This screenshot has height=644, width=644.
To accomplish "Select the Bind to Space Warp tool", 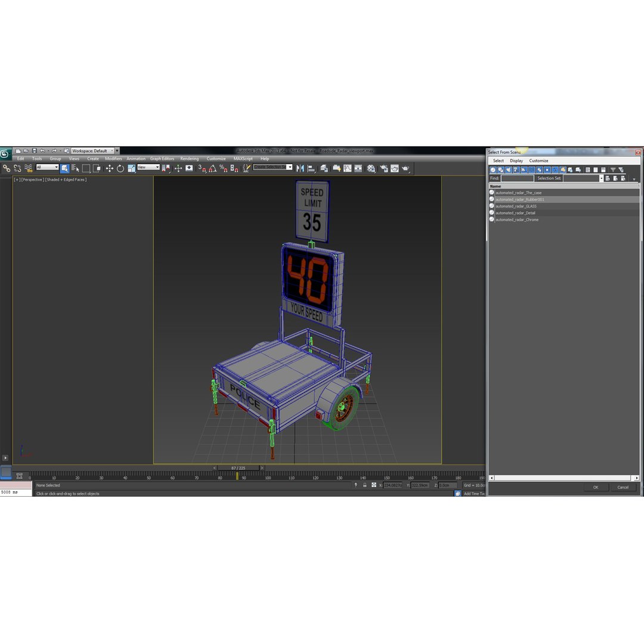I will click(29, 168).
